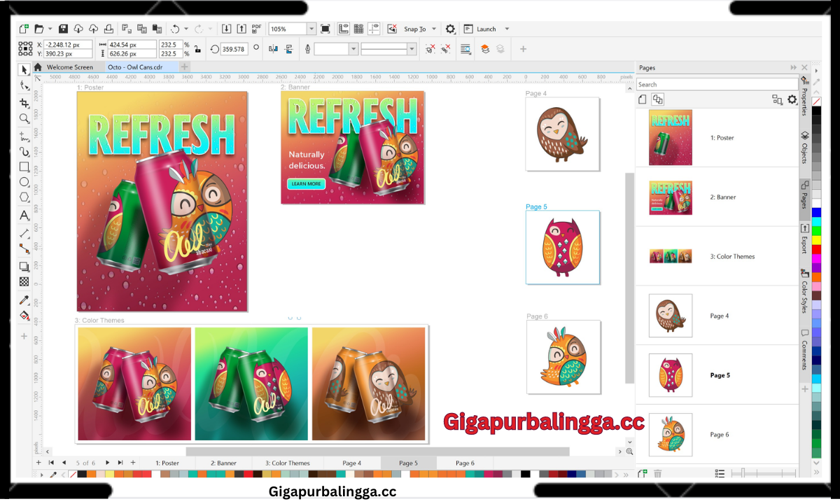840x504 pixels.
Task: Click the Save floppy disk icon
Action: click(x=63, y=29)
